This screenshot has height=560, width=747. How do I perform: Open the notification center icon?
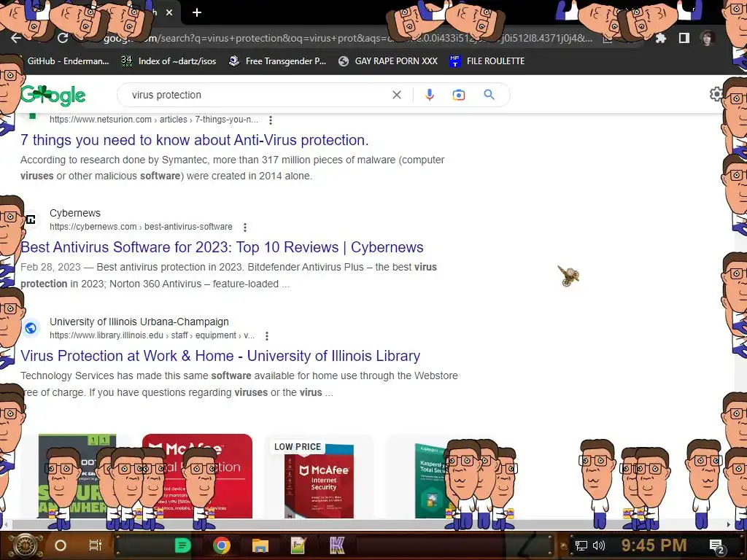point(716,546)
